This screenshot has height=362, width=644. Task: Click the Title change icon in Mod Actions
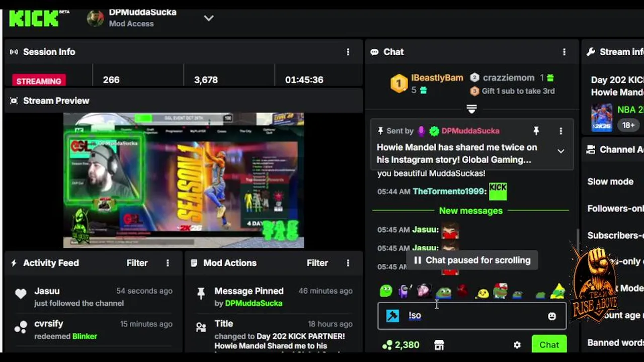pyautogui.click(x=201, y=327)
